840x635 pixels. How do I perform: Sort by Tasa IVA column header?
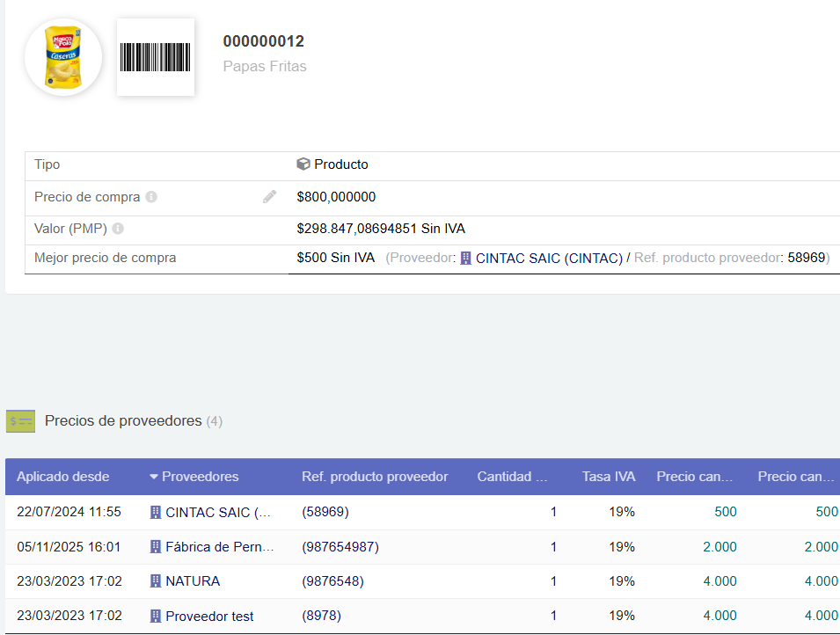pos(608,477)
